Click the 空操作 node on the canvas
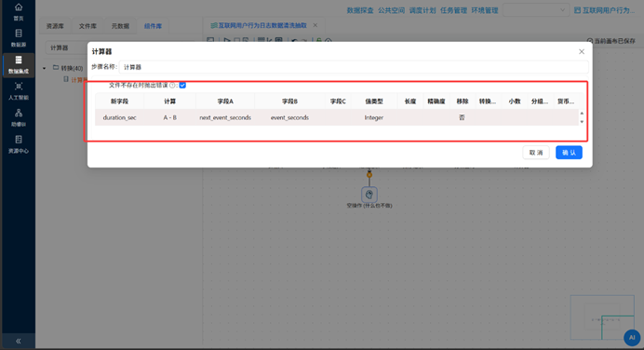644x350 pixels. (x=369, y=195)
